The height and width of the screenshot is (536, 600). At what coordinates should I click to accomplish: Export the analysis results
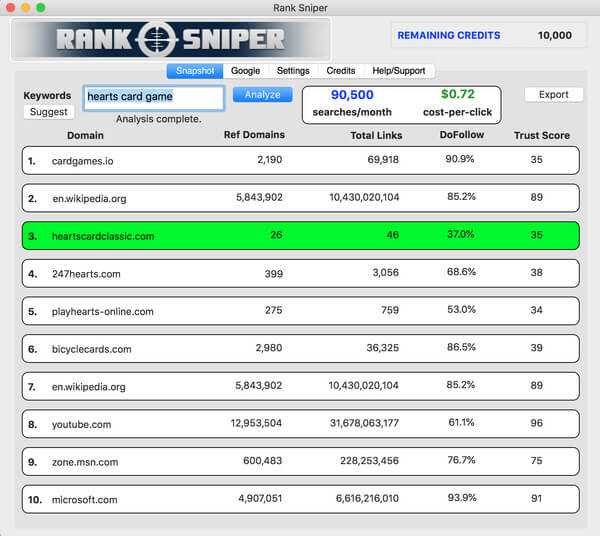pyautogui.click(x=554, y=94)
